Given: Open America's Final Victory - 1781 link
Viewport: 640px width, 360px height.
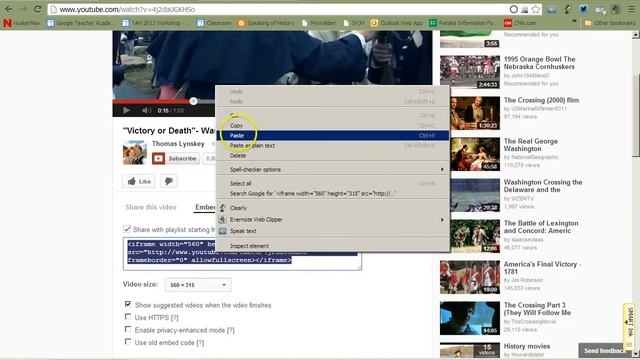Looking at the screenshot, I should [542, 268].
